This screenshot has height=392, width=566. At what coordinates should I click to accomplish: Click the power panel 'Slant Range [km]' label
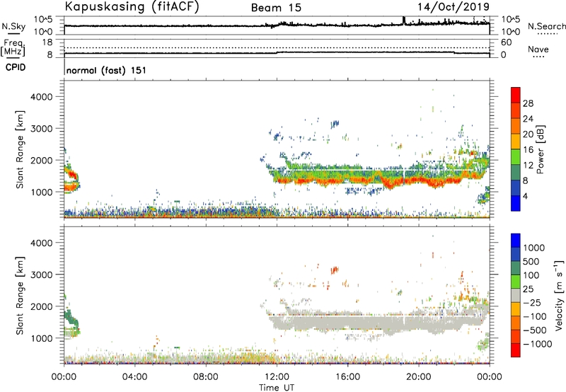click(20, 149)
